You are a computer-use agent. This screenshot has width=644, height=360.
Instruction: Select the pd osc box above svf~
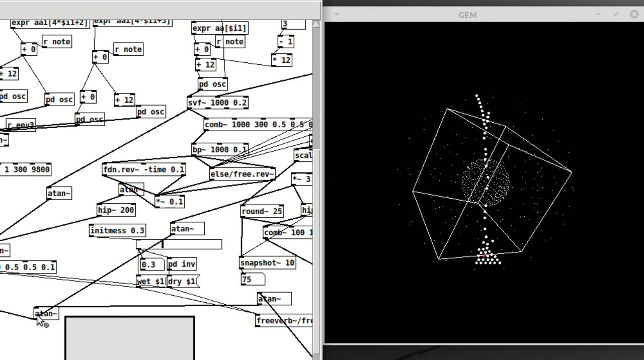(x=212, y=84)
